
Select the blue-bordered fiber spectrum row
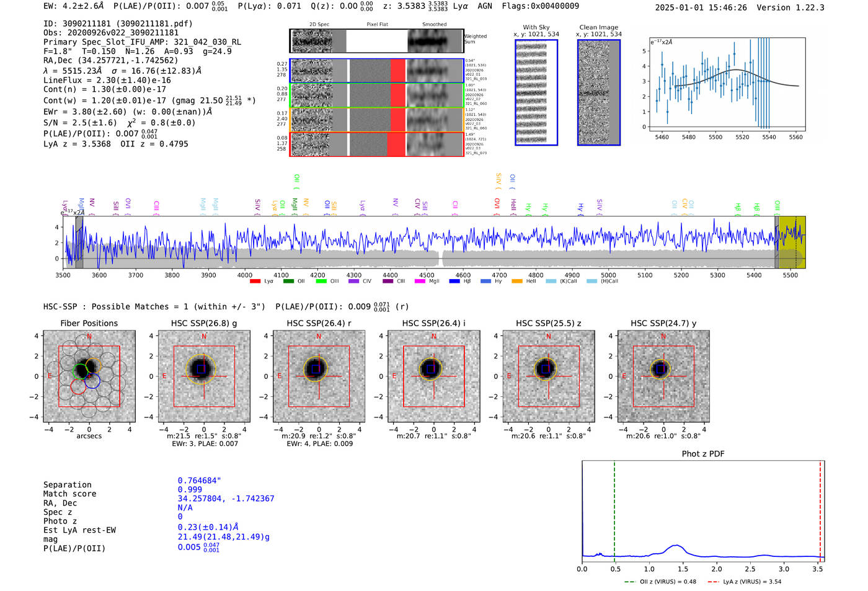pyautogui.click(x=376, y=71)
